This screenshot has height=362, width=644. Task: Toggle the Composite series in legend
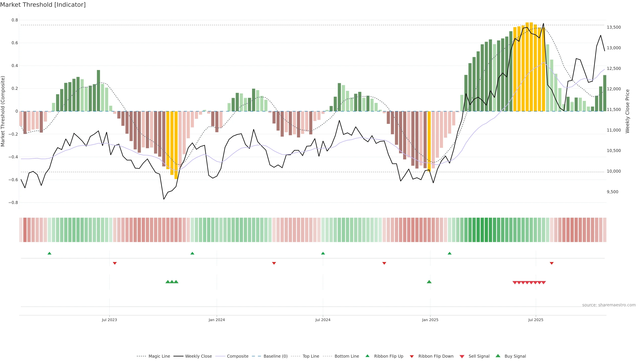click(237, 356)
